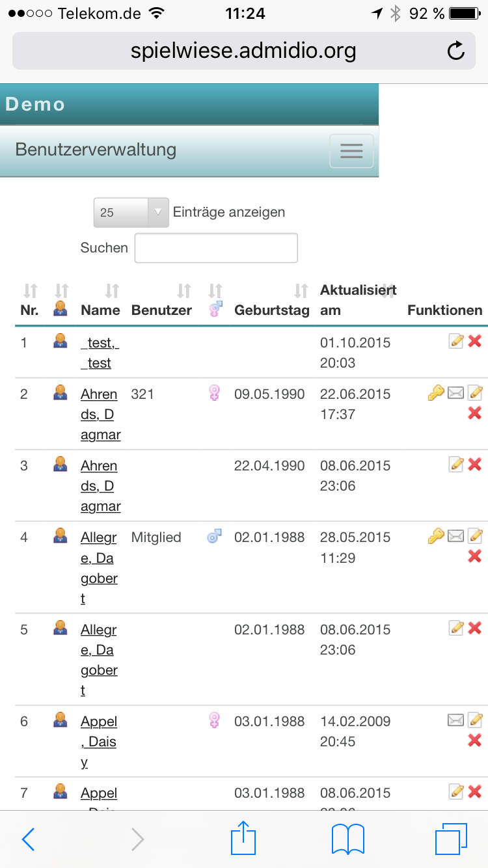The image size is (488, 868).
Task: Reload the page in Safari
Action: click(x=457, y=51)
